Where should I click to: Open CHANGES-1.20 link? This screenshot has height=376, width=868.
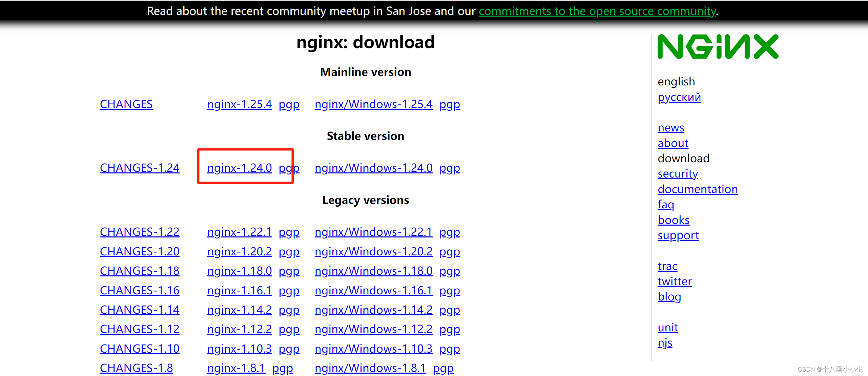140,251
